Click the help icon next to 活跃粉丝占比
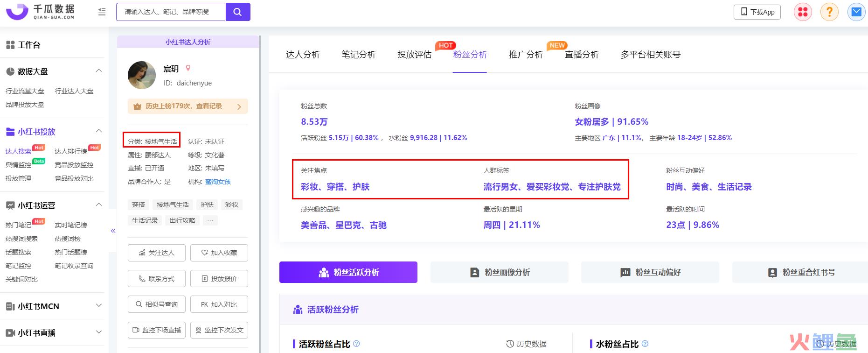 tap(356, 344)
